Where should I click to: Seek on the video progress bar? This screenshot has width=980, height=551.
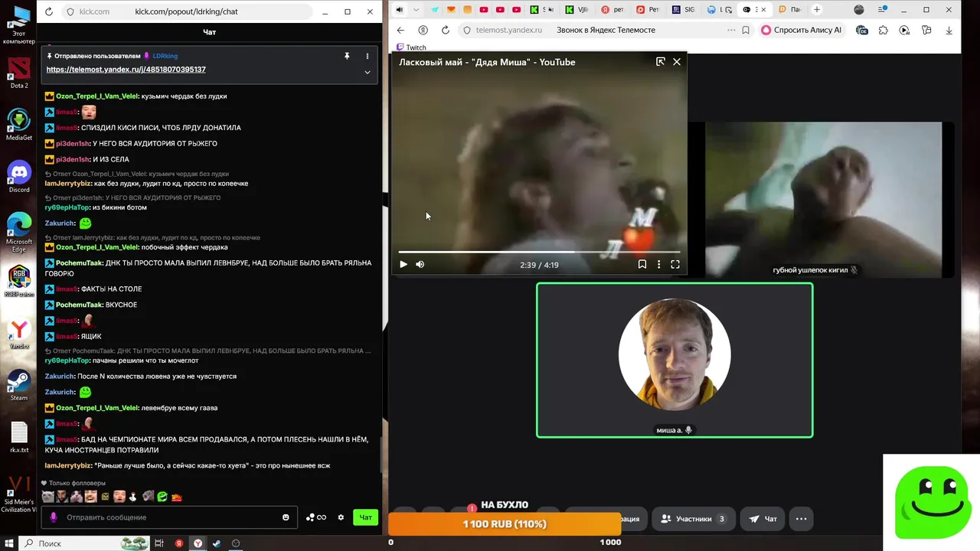tap(539, 252)
